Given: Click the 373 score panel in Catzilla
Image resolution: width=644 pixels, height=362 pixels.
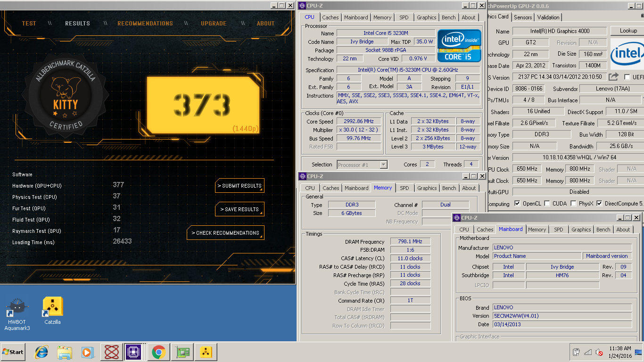Looking at the screenshot, I should pyautogui.click(x=203, y=105).
